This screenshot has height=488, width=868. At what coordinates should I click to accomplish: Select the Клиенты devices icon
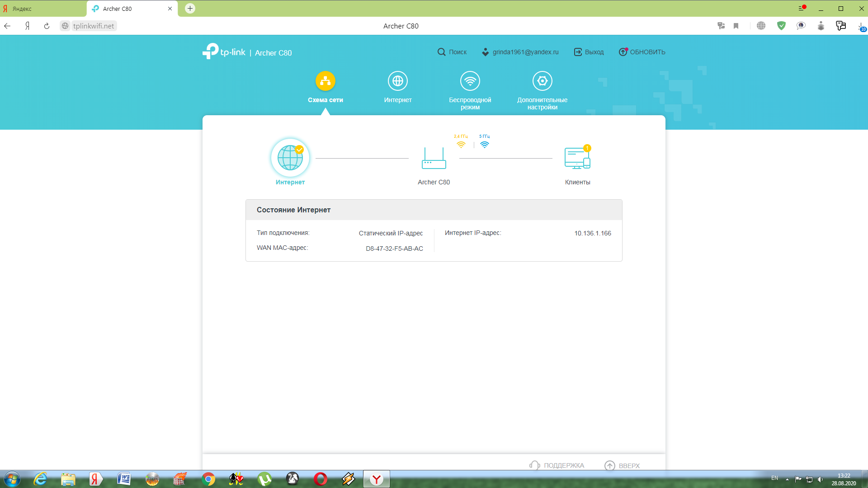tap(578, 158)
